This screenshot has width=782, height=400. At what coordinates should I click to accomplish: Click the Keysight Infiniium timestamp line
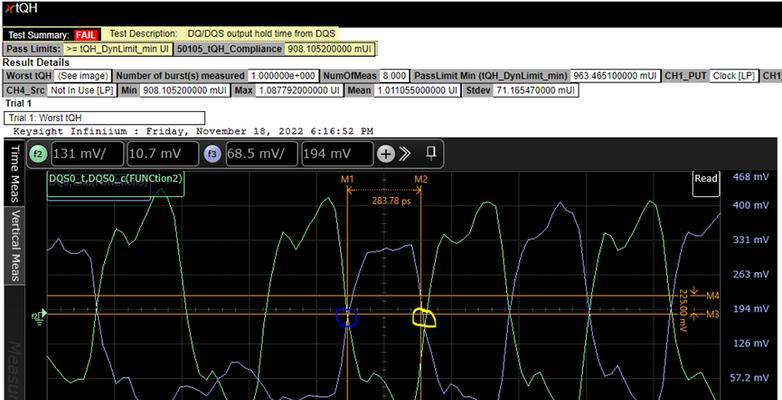(193, 131)
